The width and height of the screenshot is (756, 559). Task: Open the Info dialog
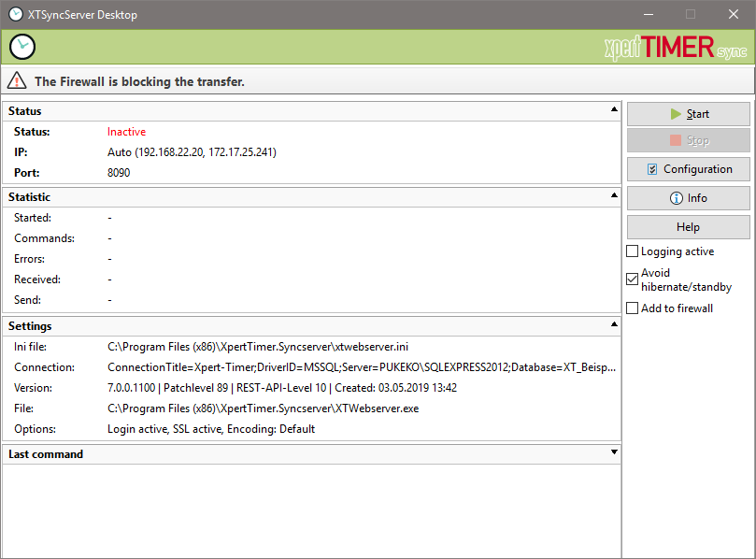(x=688, y=198)
